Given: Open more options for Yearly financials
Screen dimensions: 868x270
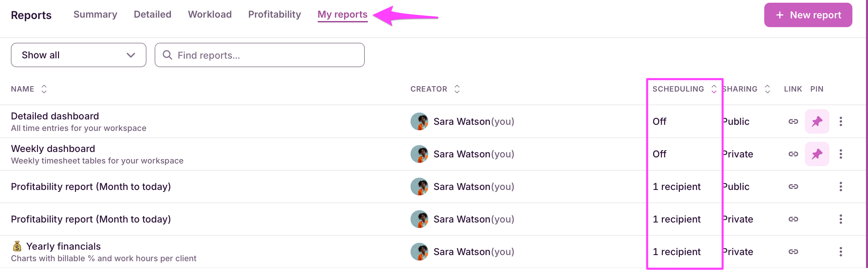Looking at the screenshot, I should 841,252.
